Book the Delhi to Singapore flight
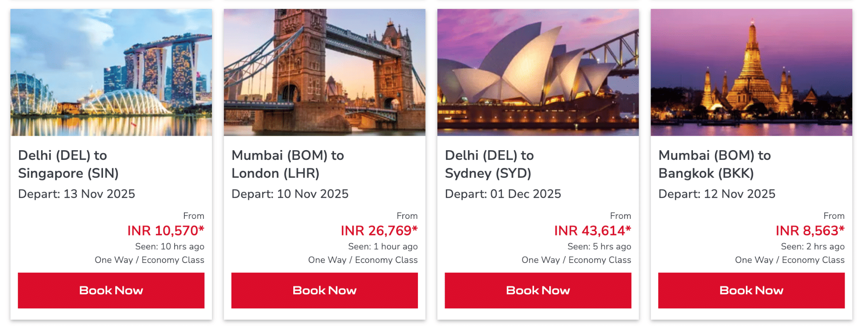868x327 pixels. (111, 291)
